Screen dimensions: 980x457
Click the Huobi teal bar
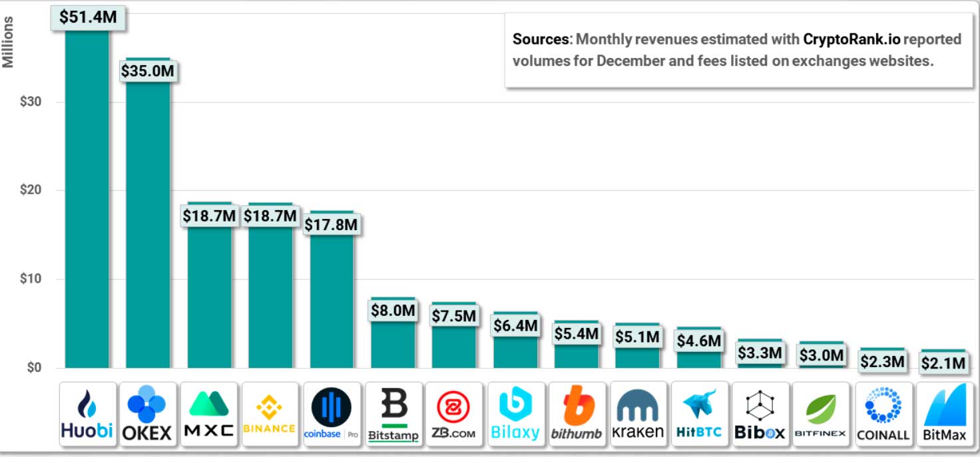point(87,198)
